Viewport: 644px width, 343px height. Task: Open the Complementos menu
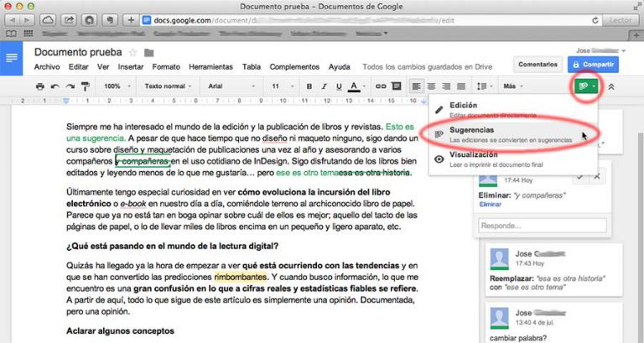(294, 66)
